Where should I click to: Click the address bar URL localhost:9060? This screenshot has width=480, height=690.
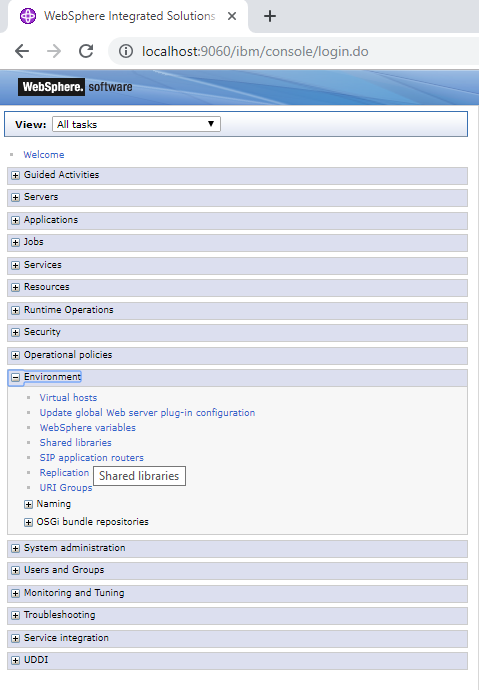tap(255, 51)
